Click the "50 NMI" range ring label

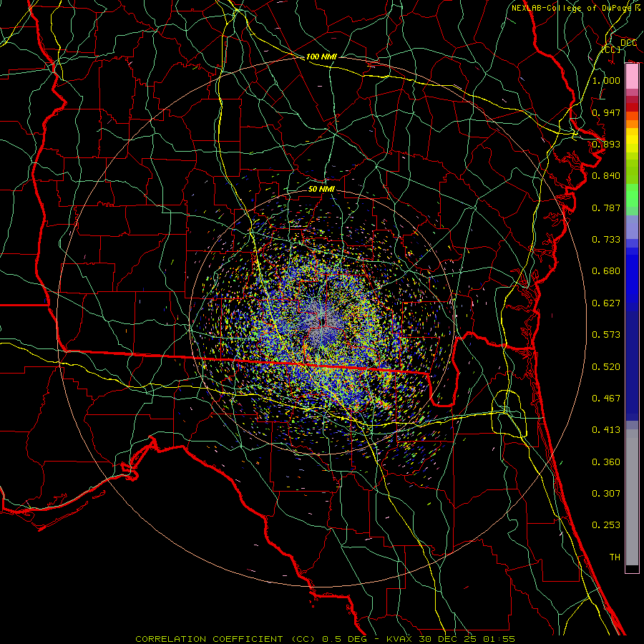(321, 189)
